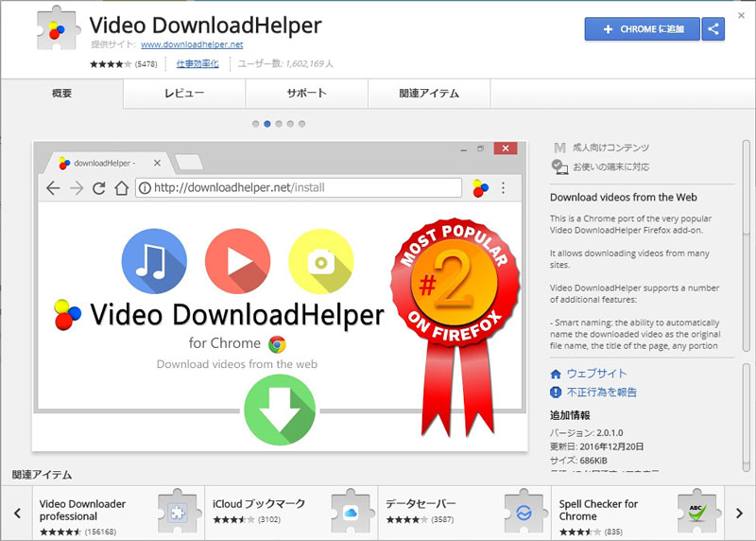Click the Spell Checker ABC checkmark icon
Image resolution: width=756 pixels, height=541 pixels.
pyautogui.click(x=696, y=511)
